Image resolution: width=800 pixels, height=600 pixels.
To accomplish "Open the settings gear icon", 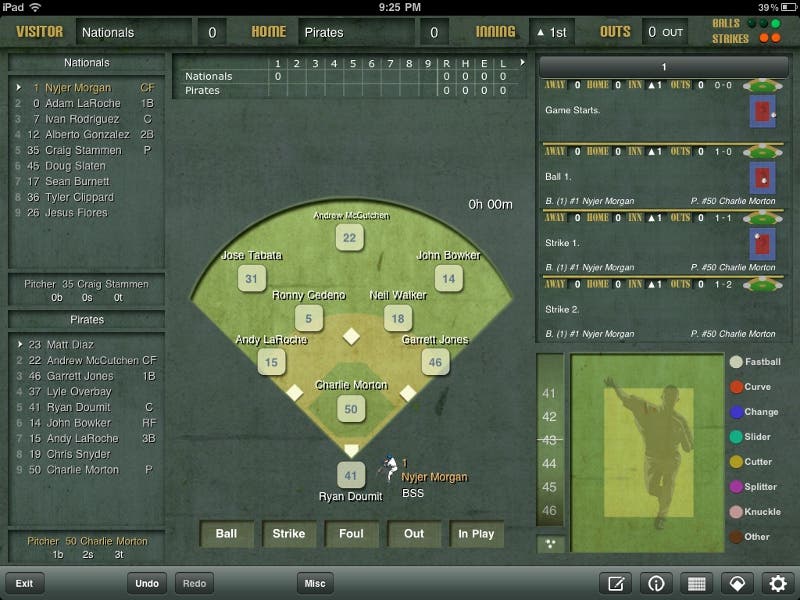I will 776,584.
